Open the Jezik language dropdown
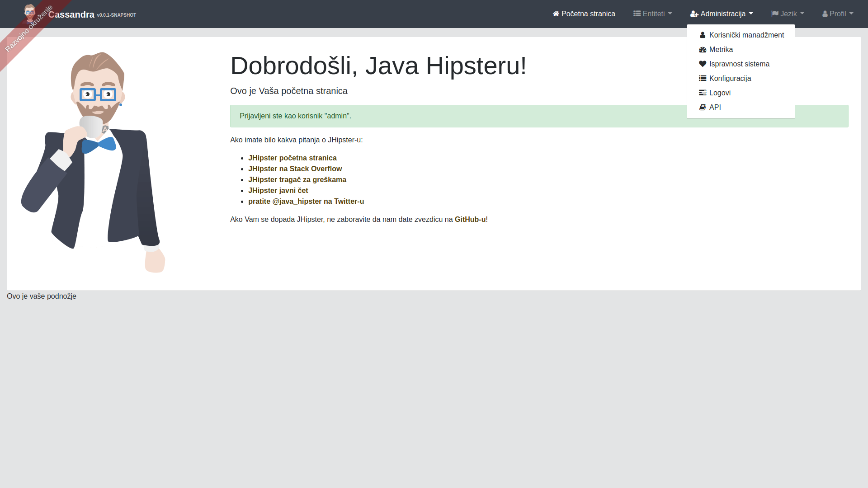The image size is (868, 488). [788, 14]
